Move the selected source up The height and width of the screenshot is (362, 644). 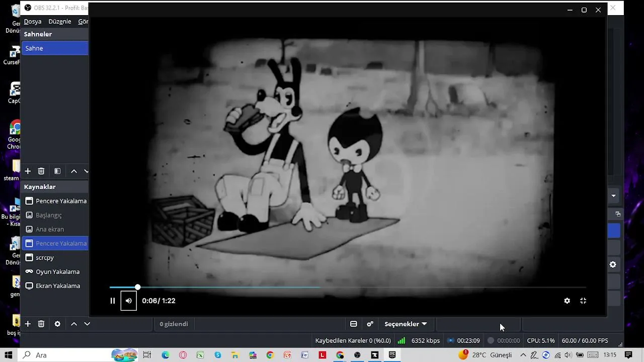74,324
